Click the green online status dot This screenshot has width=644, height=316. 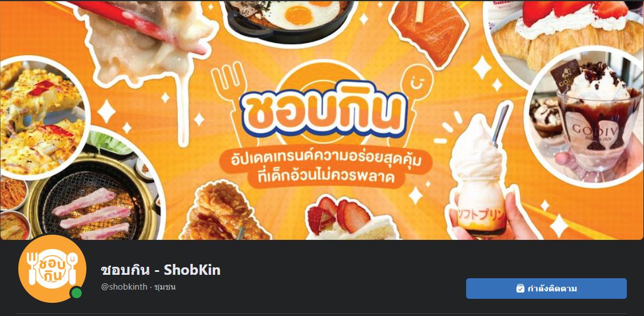click(75, 294)
